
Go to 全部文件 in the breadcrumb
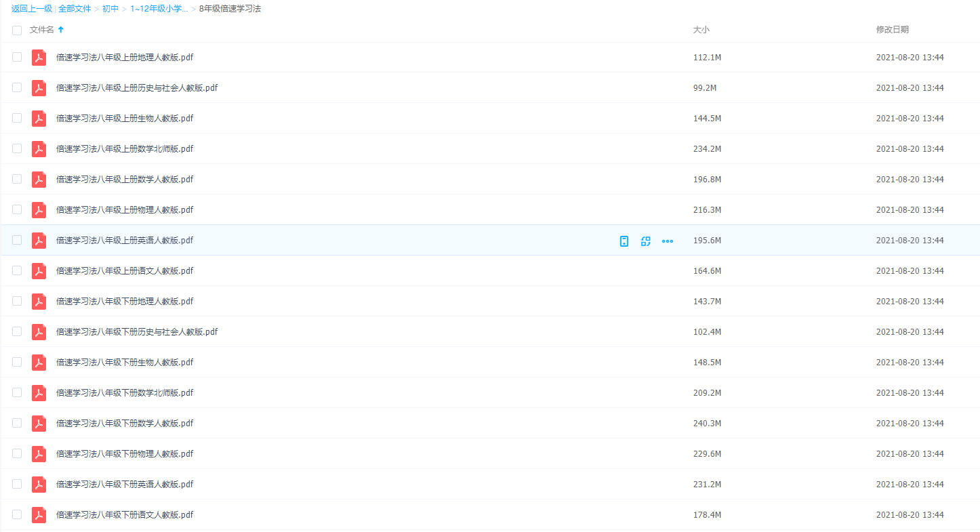coord(75,9)
